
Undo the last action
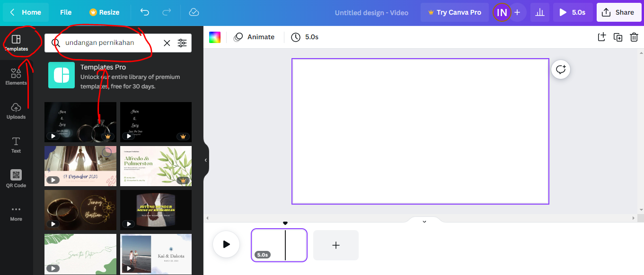click(x=144, y=12)
